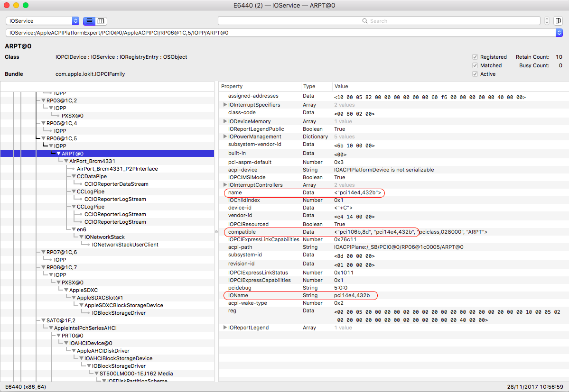Switch to column browser view icon
Viewport: 569px width, 392px height.
(x=101, y=21)
